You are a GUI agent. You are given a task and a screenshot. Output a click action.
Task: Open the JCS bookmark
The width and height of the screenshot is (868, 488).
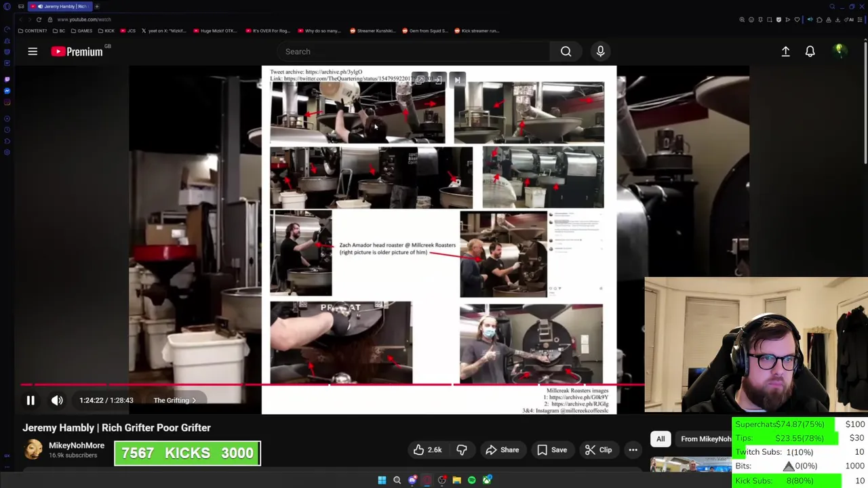128,30
